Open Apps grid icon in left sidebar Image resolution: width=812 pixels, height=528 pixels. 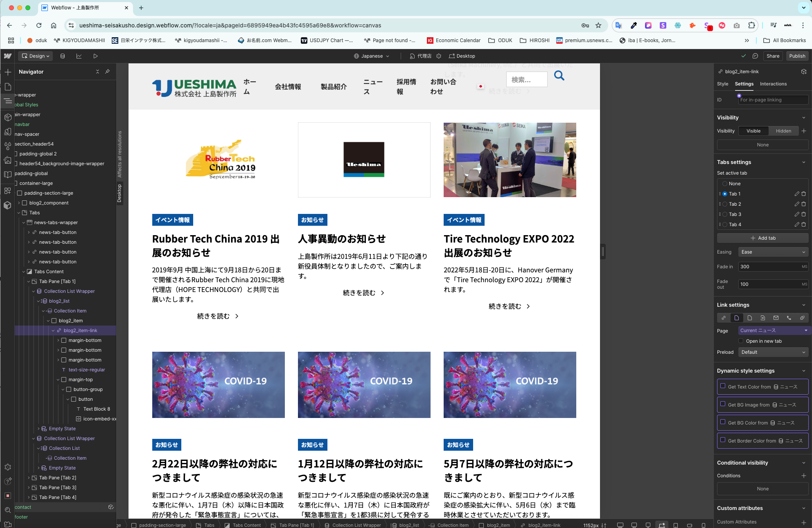click(x=8, y=191)
